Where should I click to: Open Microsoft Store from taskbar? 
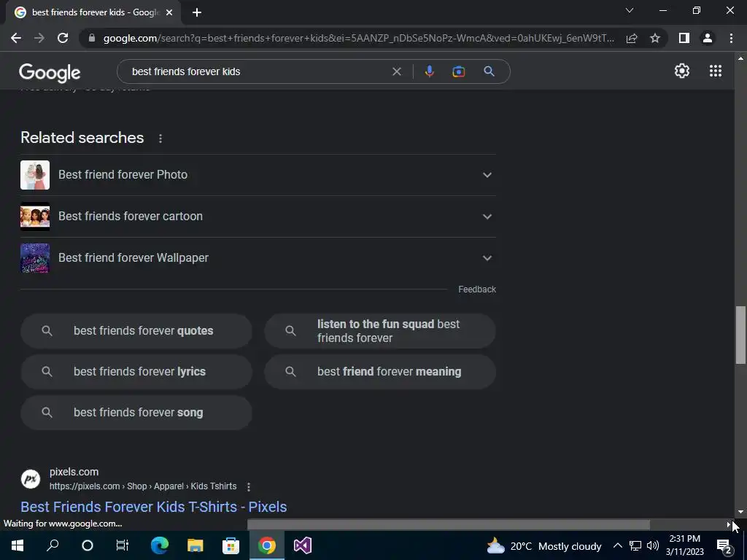pos(231,545)
